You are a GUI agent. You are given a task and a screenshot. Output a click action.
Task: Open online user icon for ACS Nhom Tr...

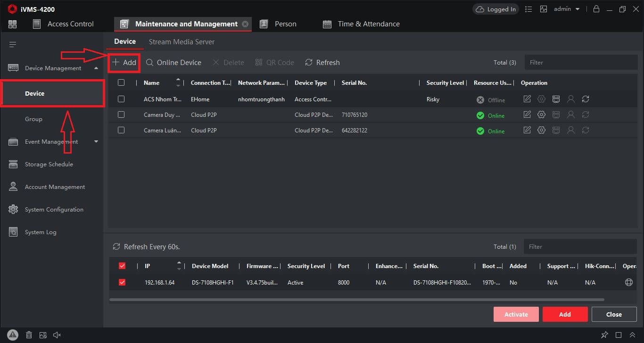(x=570, y=99)
